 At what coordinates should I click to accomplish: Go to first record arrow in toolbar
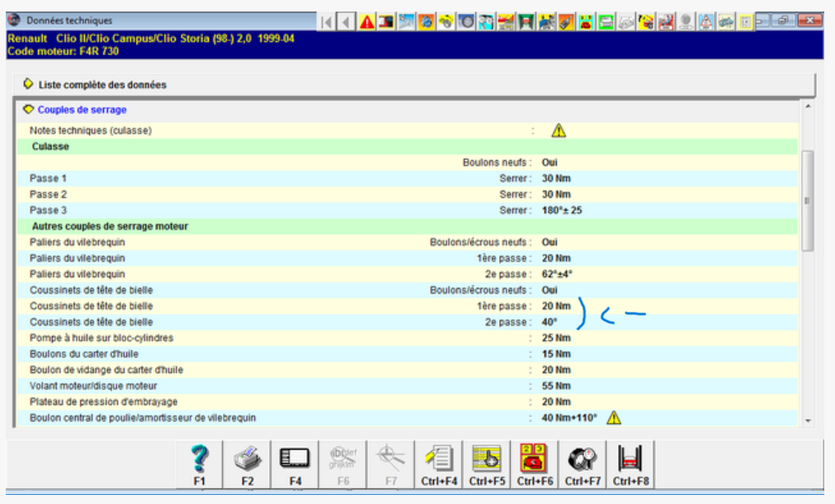coord(328,21)
